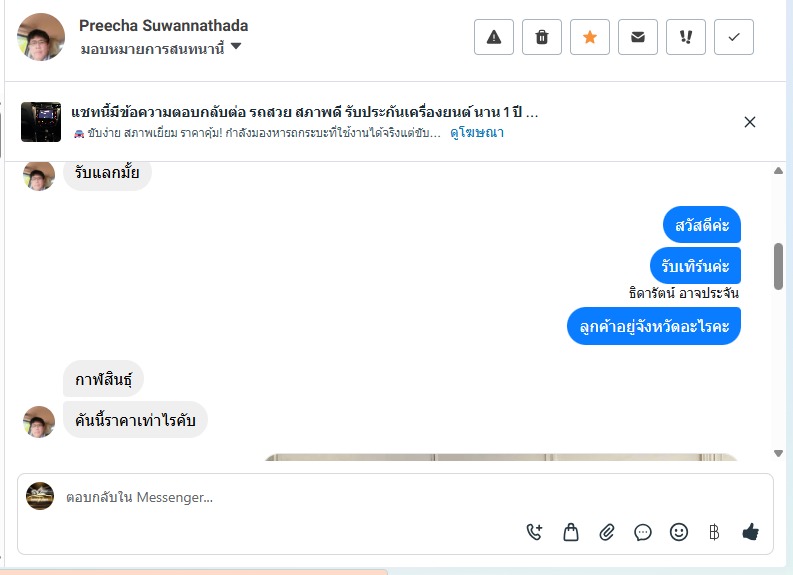Start a call with phone plus icon
This screenshot has height=575, width=793.
[535, 532]
